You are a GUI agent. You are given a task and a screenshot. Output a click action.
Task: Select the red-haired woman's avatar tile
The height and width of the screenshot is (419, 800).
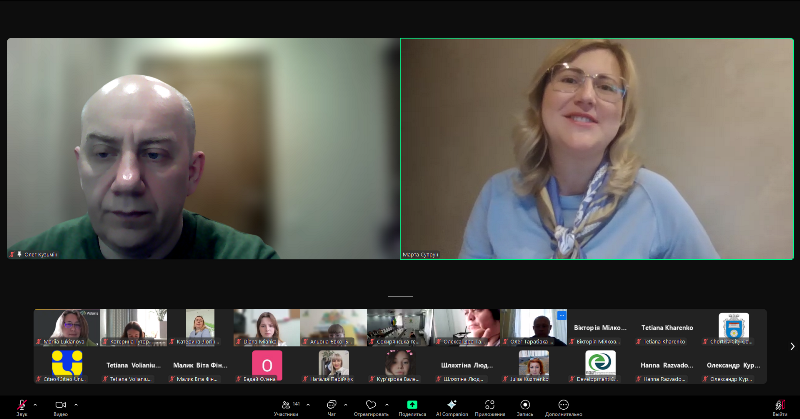534,365
